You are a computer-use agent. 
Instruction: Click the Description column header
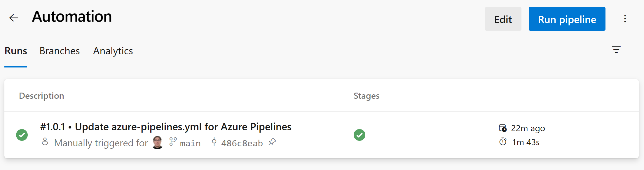click(41, 96)
